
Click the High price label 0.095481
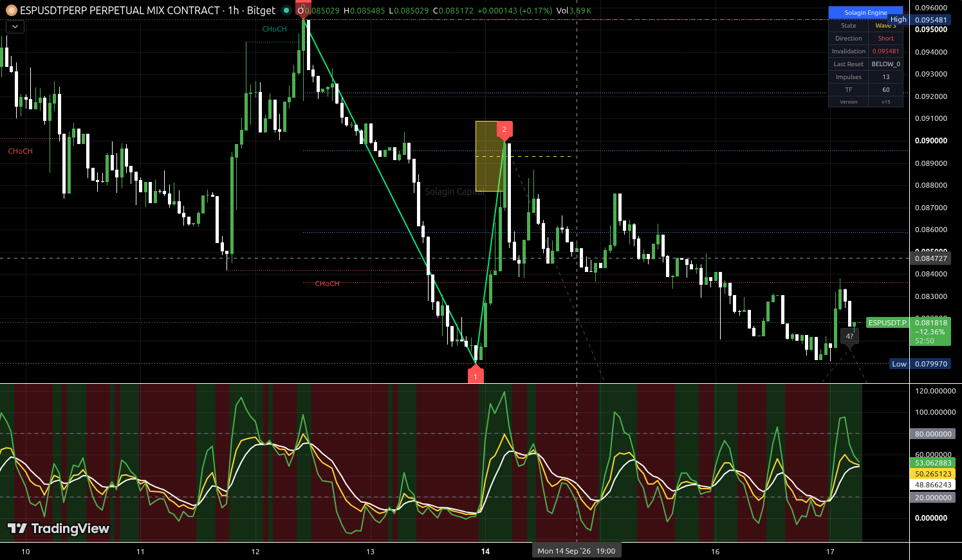tap(930, 20)
